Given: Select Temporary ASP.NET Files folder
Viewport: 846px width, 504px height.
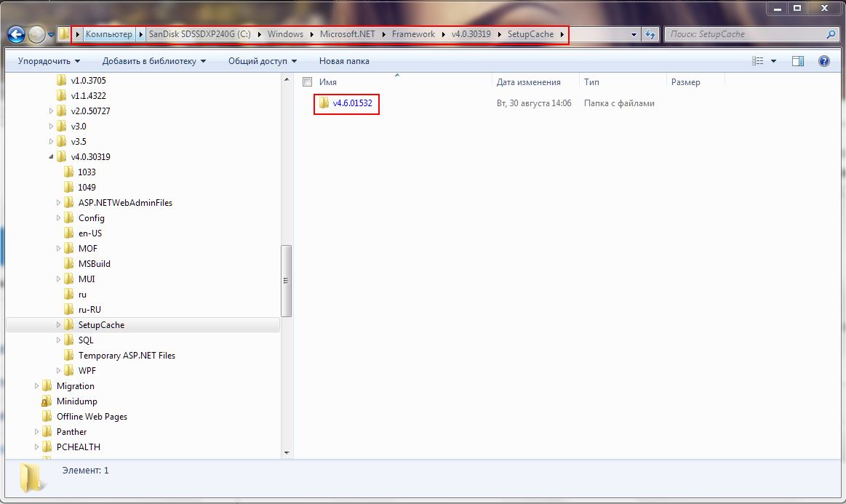Looking at the screenshot, I should tap(127, 356).
